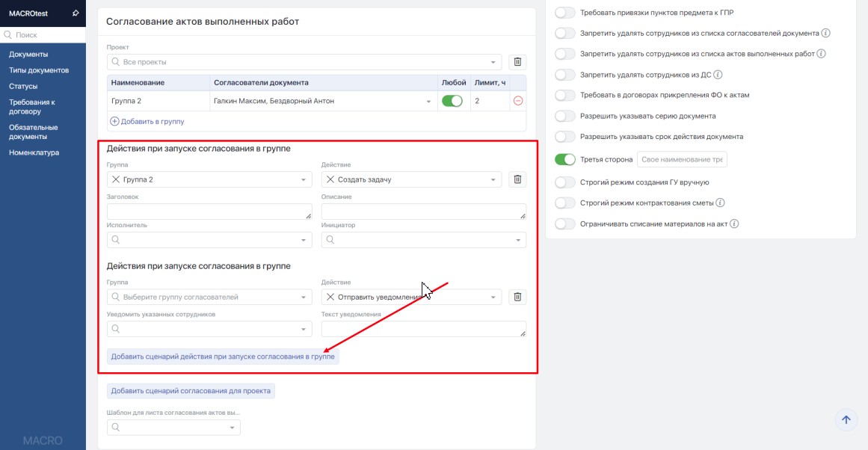The image size is (868, 450).
Task: Click the Заголовок text field
Action: (x=209, y=212)
